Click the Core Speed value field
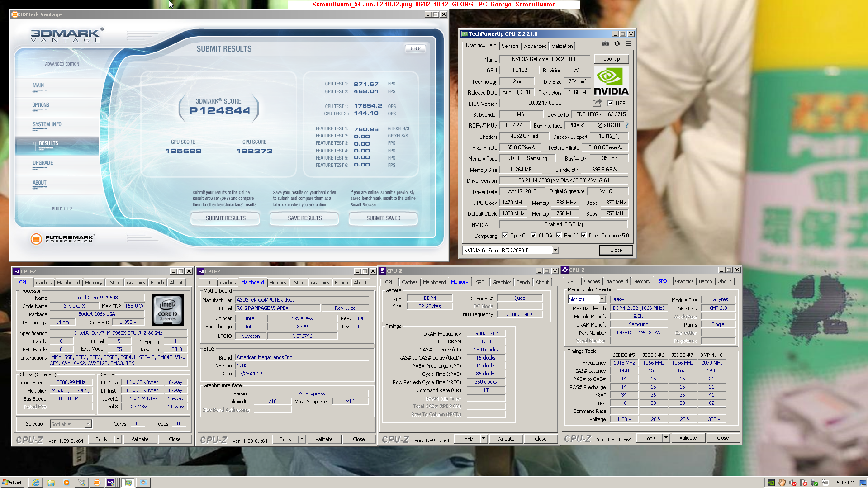 coord(71,382)
